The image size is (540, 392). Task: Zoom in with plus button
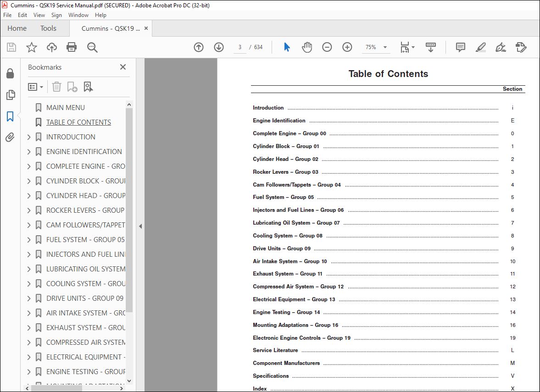pos(347,47)
